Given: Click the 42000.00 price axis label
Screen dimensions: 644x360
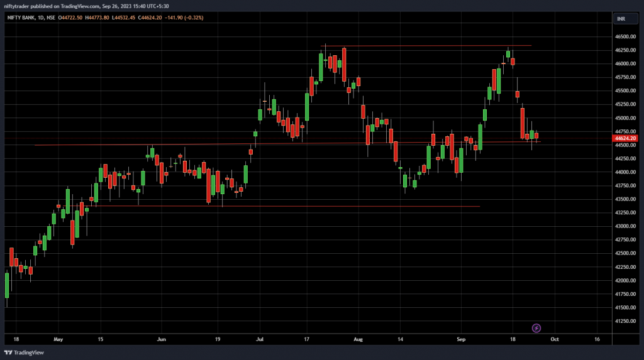Looking at the screenshot, I should (x=625, y=280).
